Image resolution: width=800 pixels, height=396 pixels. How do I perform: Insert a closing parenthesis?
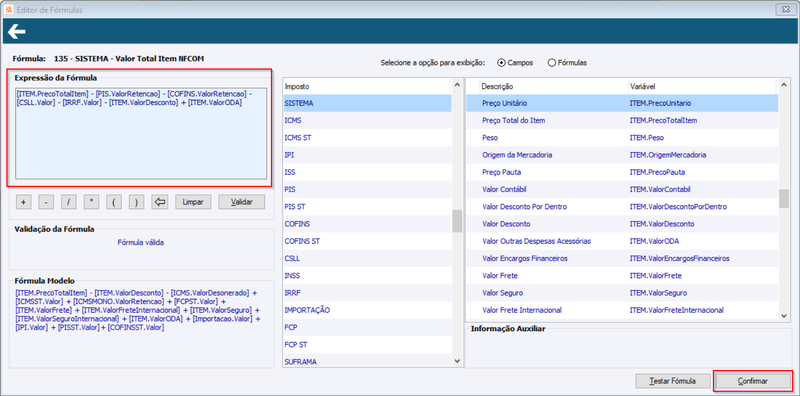click(x=136, y=202)
